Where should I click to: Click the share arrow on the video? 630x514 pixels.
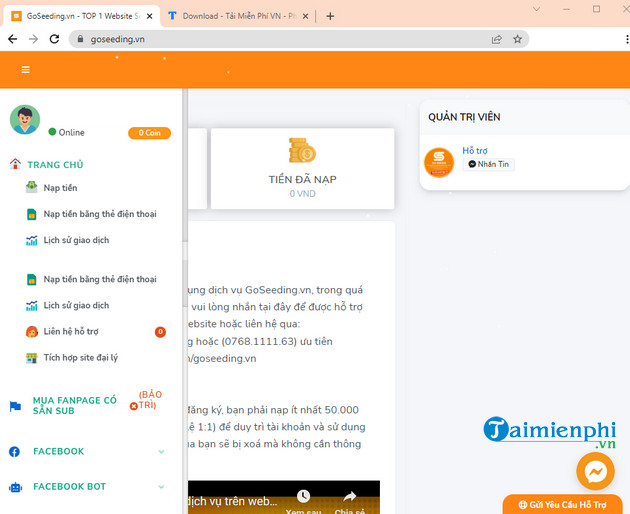350,496
